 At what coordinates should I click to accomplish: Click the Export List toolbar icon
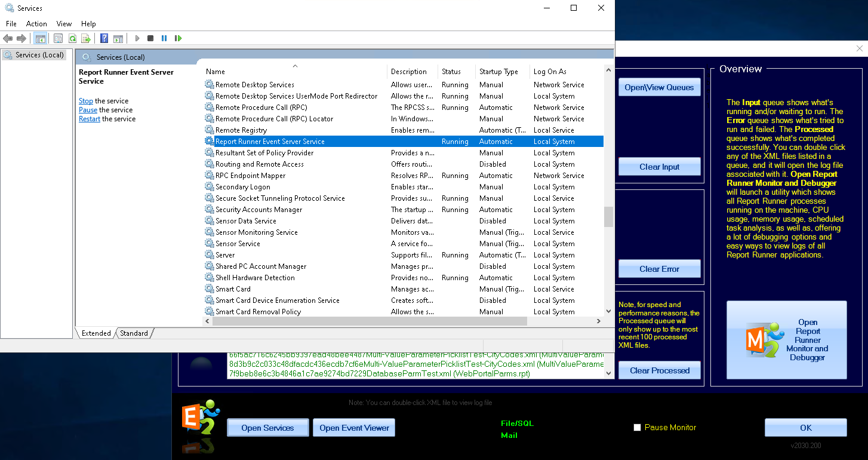[86, 38]
